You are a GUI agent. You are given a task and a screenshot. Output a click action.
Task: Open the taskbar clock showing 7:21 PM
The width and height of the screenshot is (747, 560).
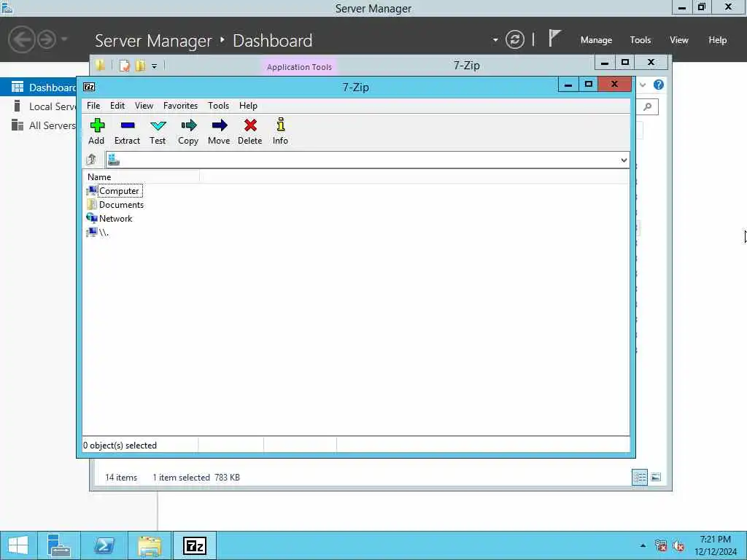tap(715, 545)
